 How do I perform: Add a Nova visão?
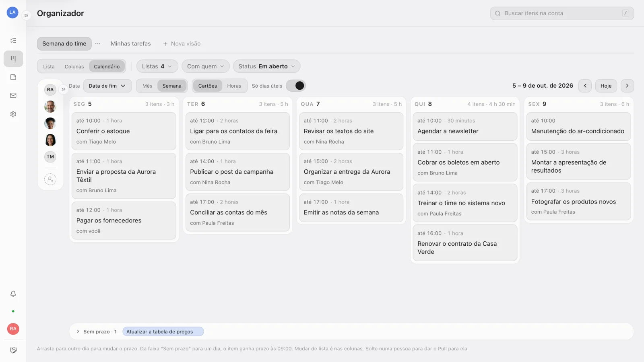pos(182,43)
